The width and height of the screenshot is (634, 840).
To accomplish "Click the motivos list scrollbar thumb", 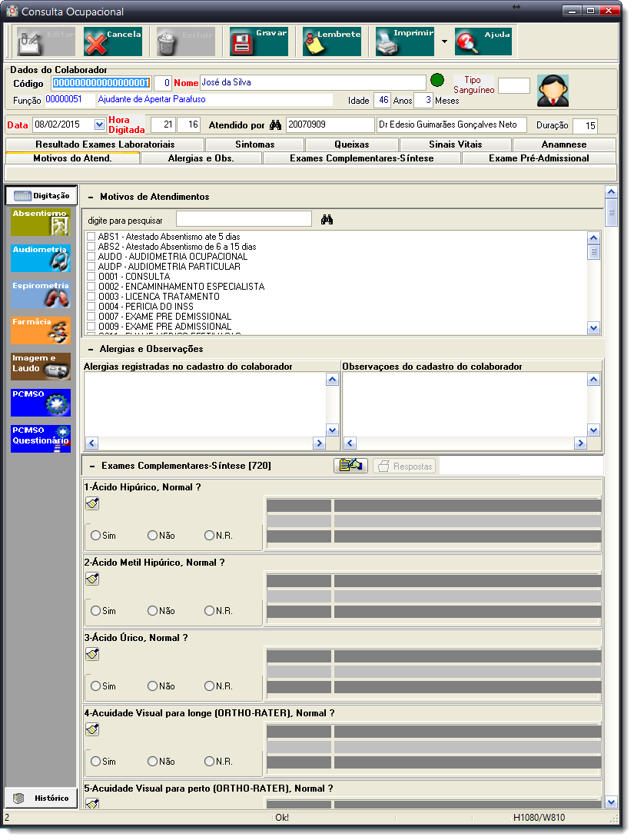I will [593, 252].
